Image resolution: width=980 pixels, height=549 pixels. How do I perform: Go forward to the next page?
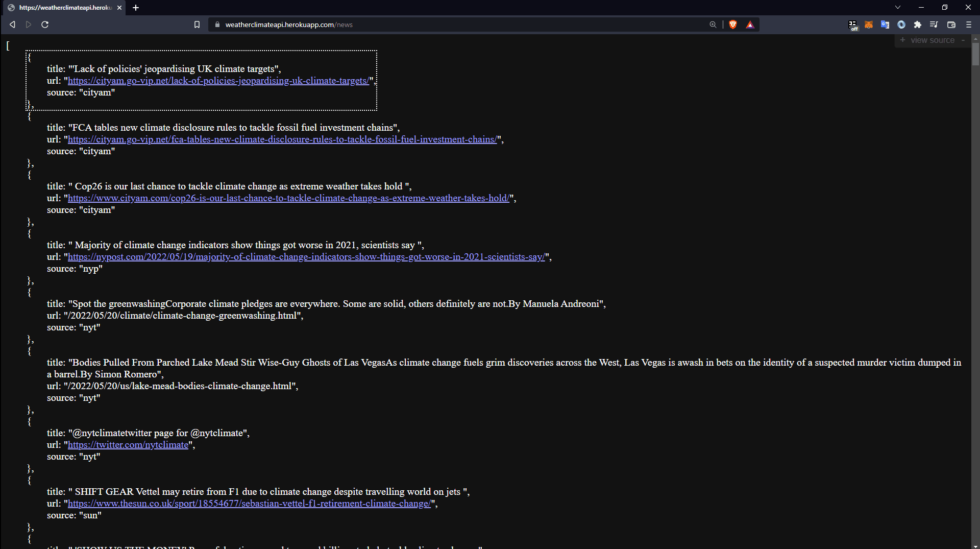pos(29,25)
